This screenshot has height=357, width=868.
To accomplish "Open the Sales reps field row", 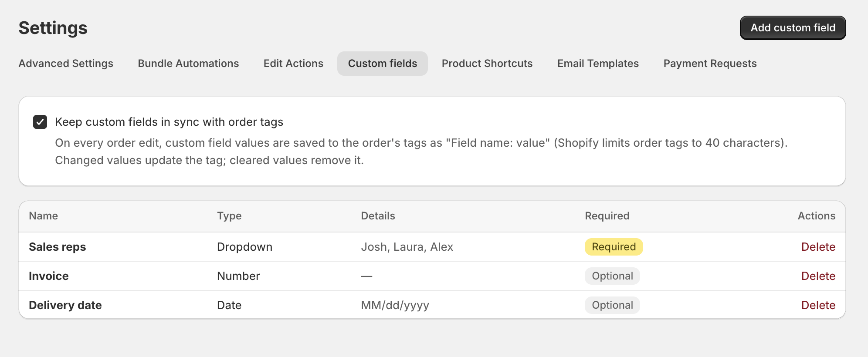I will tap(432, 247).
